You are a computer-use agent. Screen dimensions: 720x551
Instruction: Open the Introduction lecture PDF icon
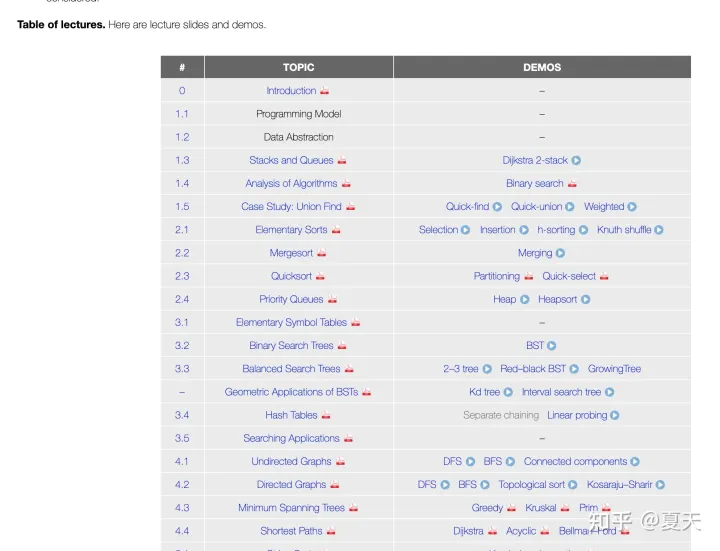pyautogui.click(x=325, y=90)
